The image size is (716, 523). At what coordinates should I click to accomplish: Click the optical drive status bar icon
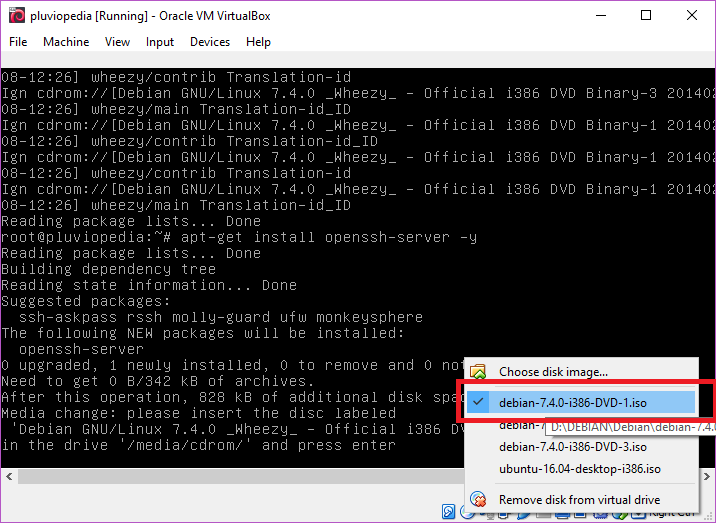coord(465,514)
